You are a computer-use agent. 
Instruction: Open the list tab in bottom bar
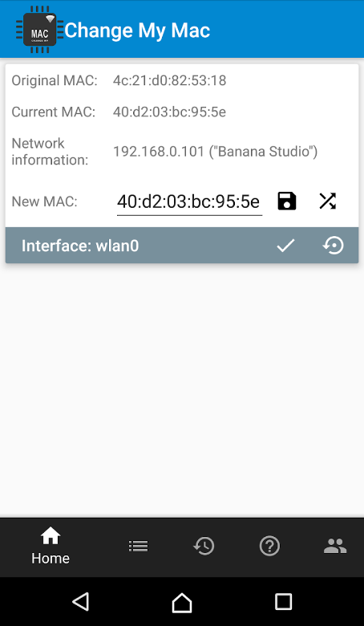(x=138, y=546)
